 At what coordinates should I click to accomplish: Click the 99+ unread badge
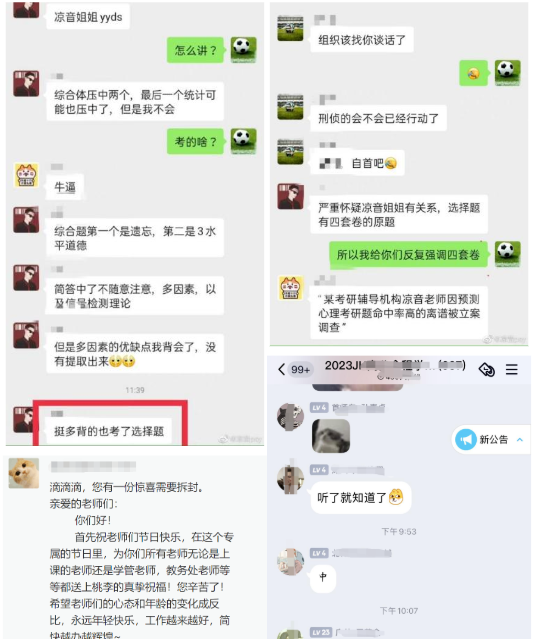tap(300, 370)
